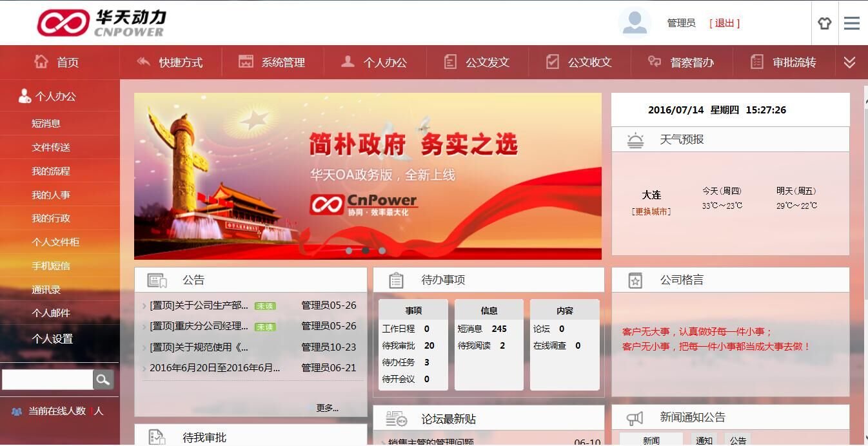This screenshot has height=446, width=868.
Task: Click the person icon beside 个人办公 in the sidebar
Action: pos(24,97)
